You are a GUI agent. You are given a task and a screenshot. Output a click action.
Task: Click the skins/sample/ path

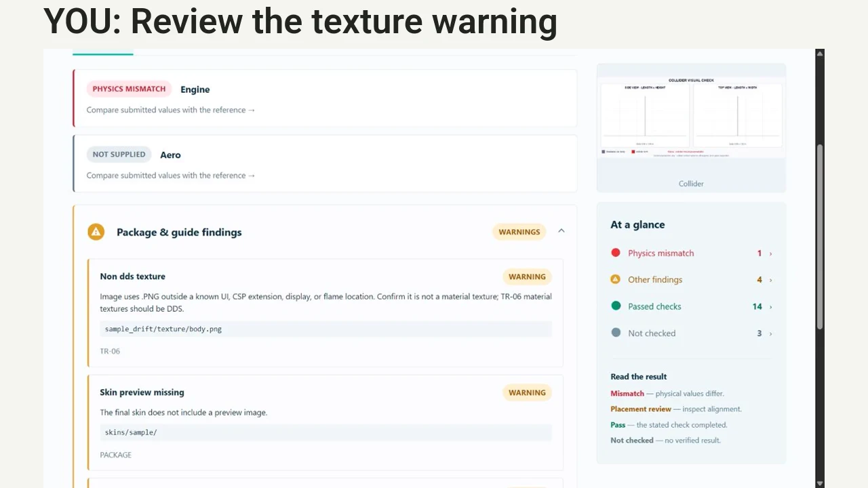click(131, 432)
